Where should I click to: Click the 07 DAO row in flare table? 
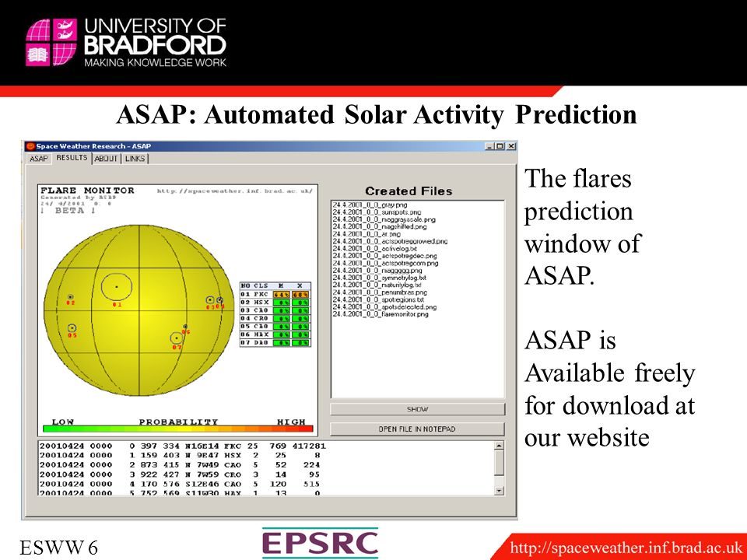(275, 343)
